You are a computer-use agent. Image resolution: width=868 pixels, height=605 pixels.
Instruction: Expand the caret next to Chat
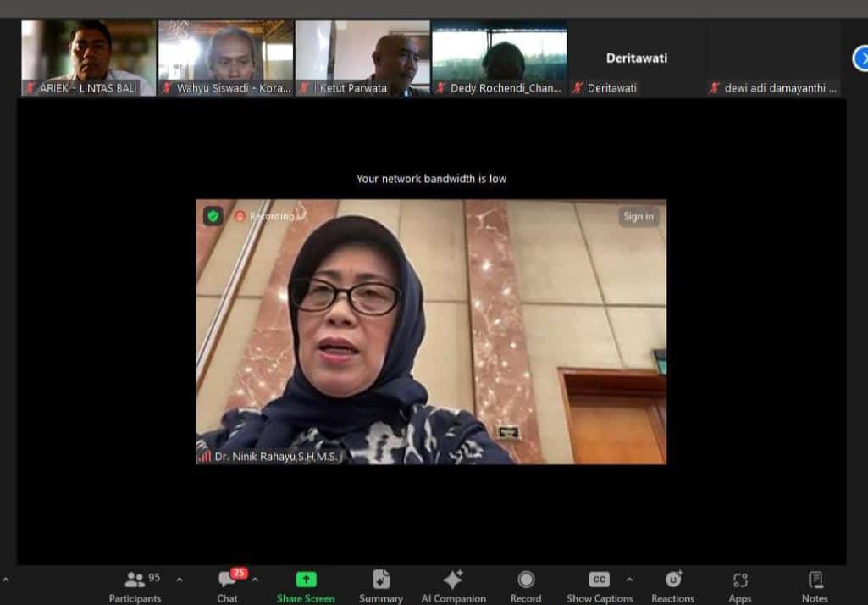click(255, 580)
